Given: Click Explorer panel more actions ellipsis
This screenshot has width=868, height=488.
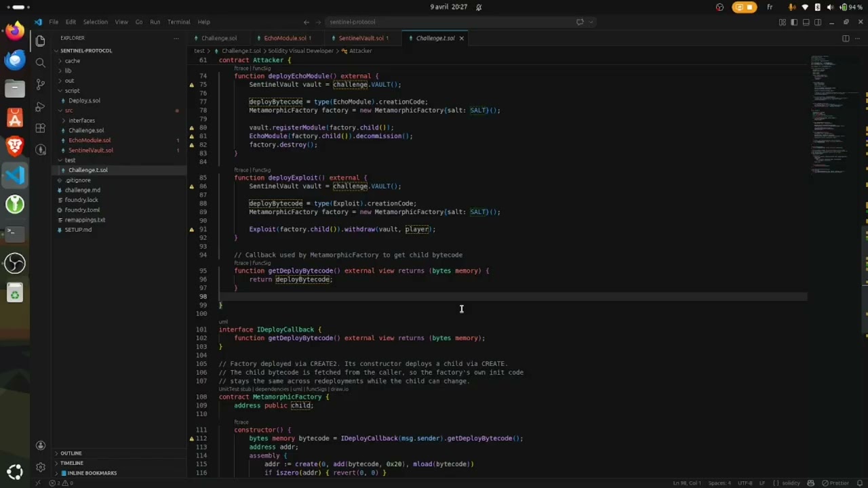Looking at the screenshot, I should [176, 38].
